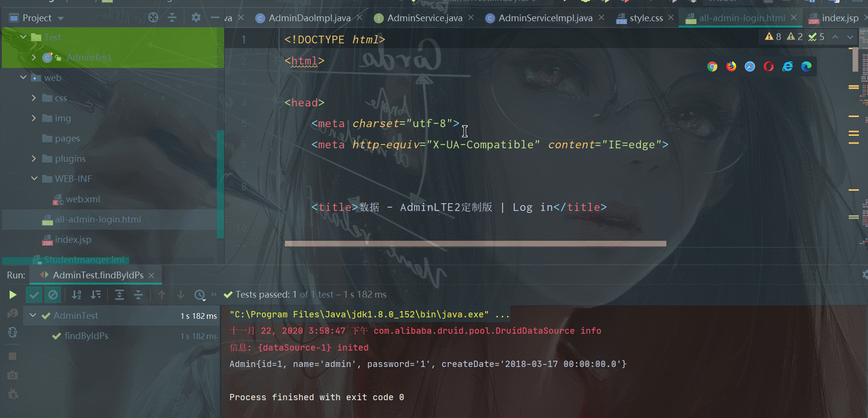Collapse the web folder
The width and height of the screenshot is (868, 418).
23,77
